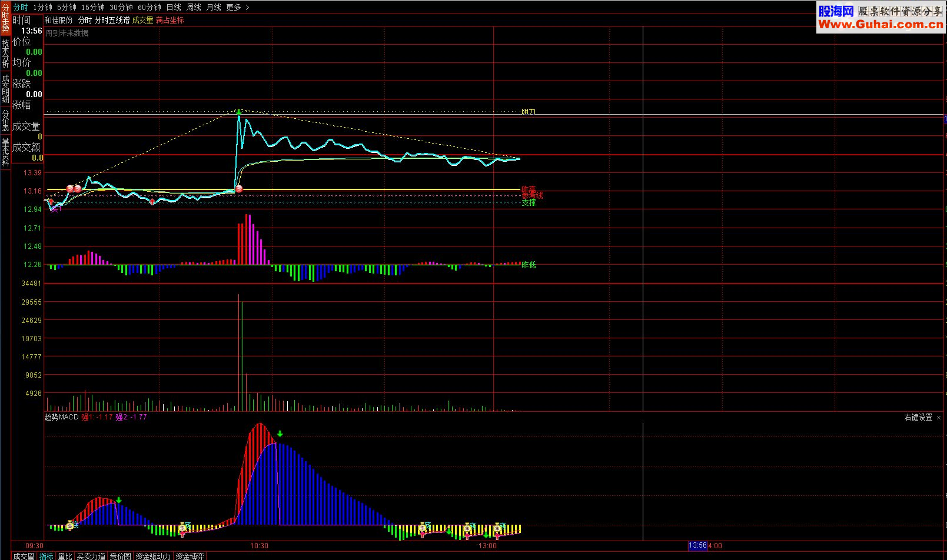Open the Guhai.com.cn site logo
Image resolution: width=947 pixels, height=560 pixels.
point(880,17)
